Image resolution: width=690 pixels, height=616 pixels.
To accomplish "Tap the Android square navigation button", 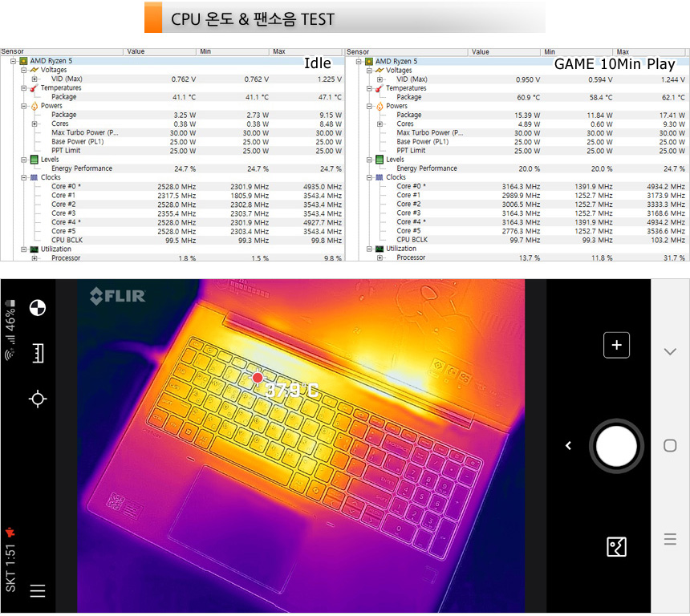I will coord(670,446).
